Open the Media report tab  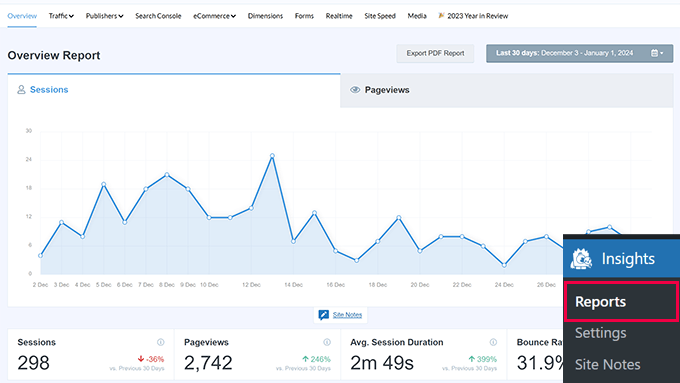(x=417, y=16)
